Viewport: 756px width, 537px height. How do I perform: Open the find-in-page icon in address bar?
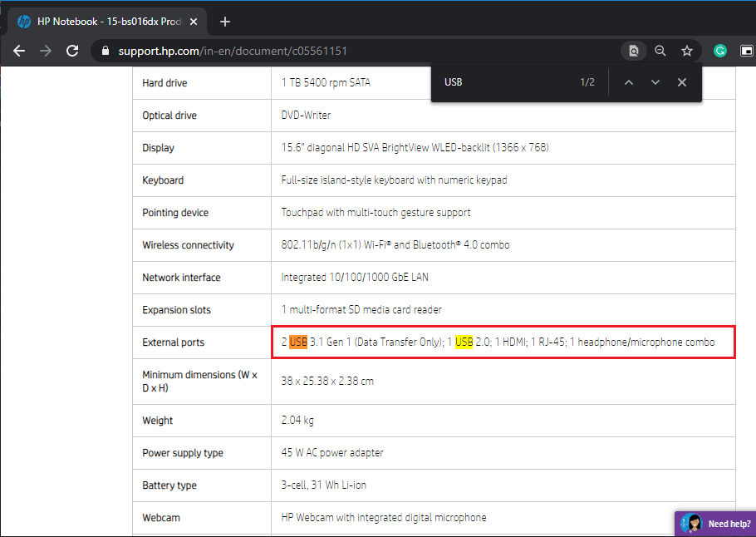click(634, 51)
